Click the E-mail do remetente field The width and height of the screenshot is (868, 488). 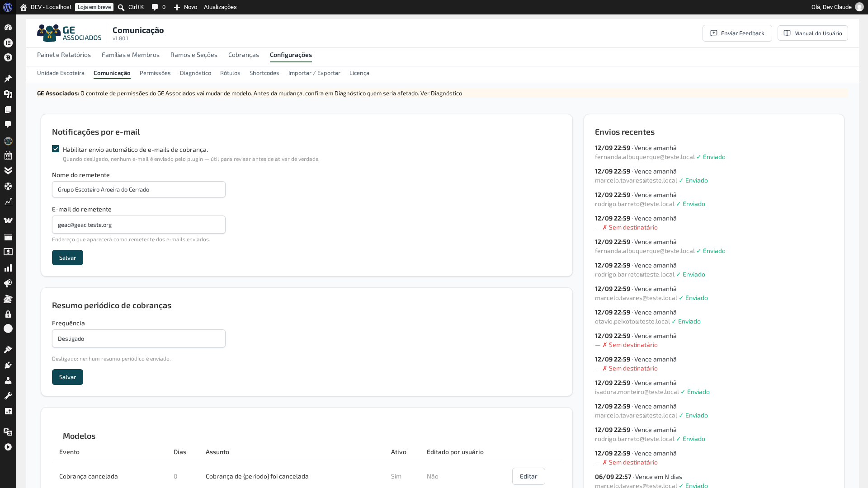click(138, 225)
